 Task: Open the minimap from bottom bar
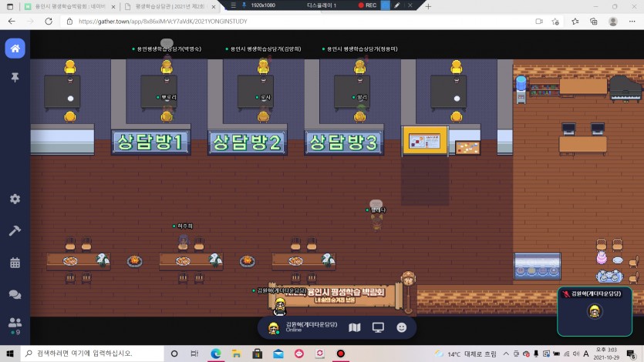(x=354, y=327)
